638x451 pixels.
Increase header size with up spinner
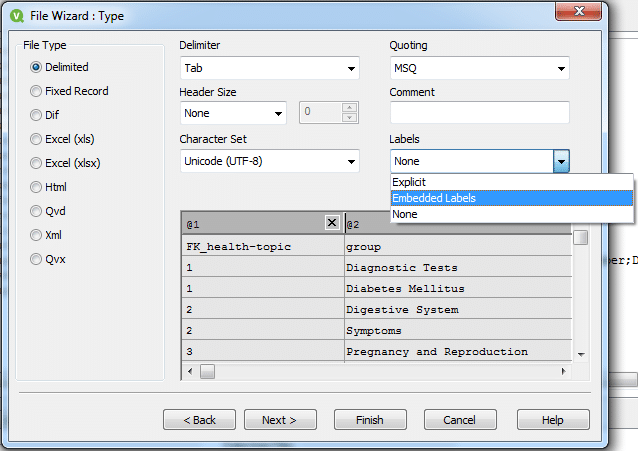350,108
